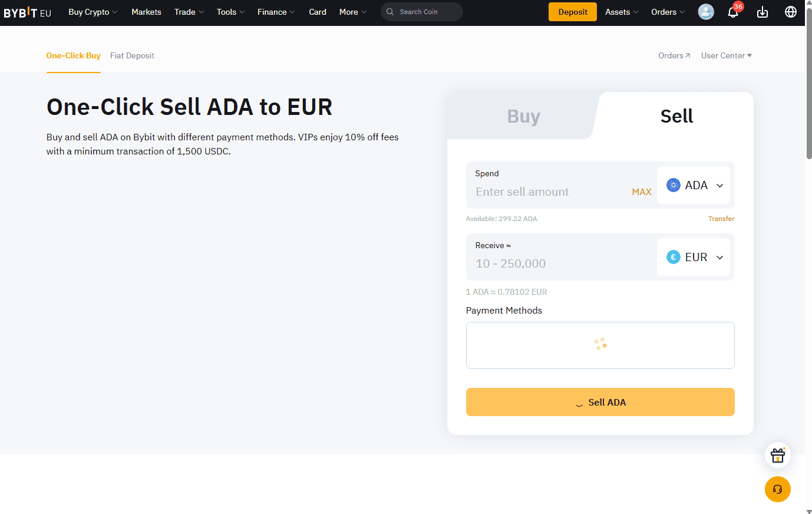Viewport: 812px width, 514px height.
Task: Open the notifications bell icon
Action: (732, 12)
